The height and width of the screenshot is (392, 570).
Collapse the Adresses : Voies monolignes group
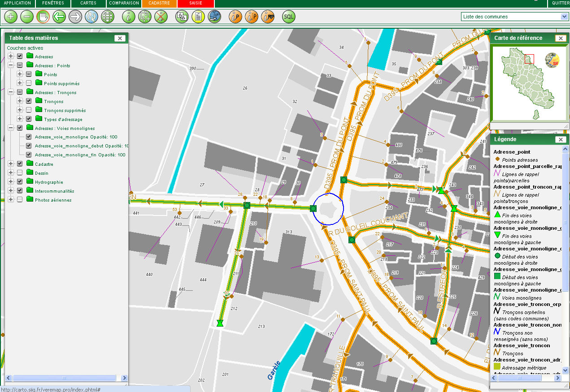[11, 128]
